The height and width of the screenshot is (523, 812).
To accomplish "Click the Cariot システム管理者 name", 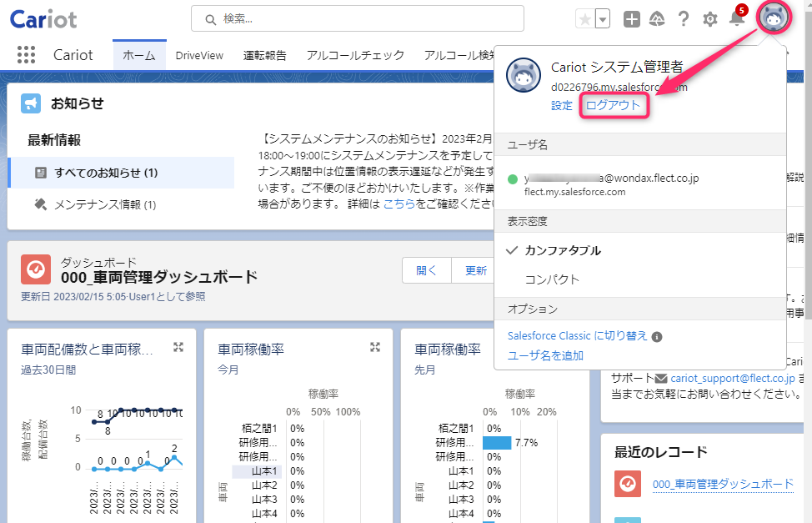I will coord(617,67).
